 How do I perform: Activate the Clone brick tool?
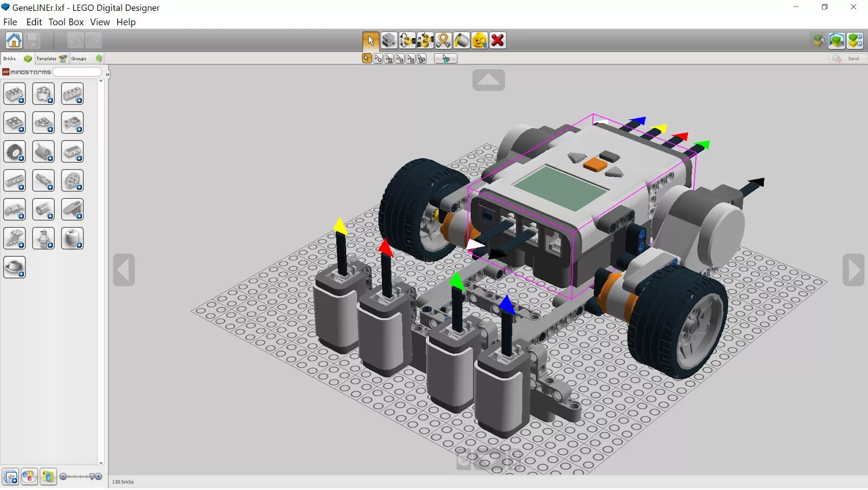(x=389, y=41)
